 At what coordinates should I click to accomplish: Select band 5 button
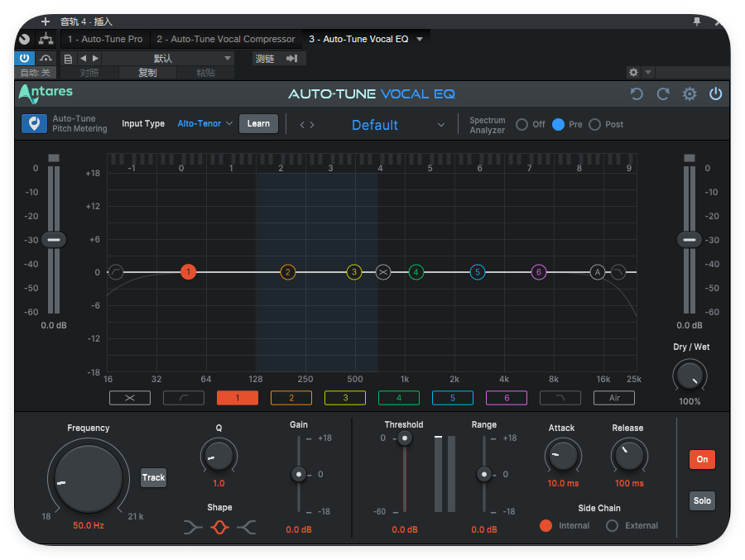tap(453, 398)
